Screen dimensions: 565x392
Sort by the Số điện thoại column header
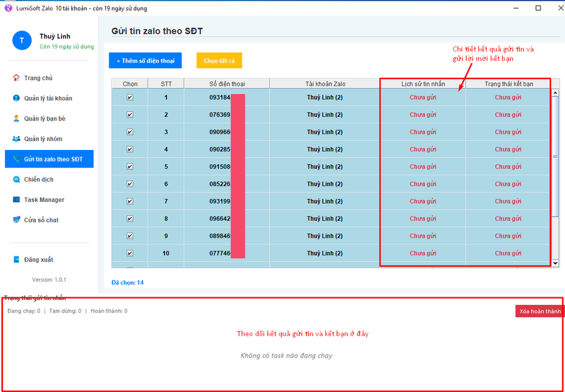(227, 83)
